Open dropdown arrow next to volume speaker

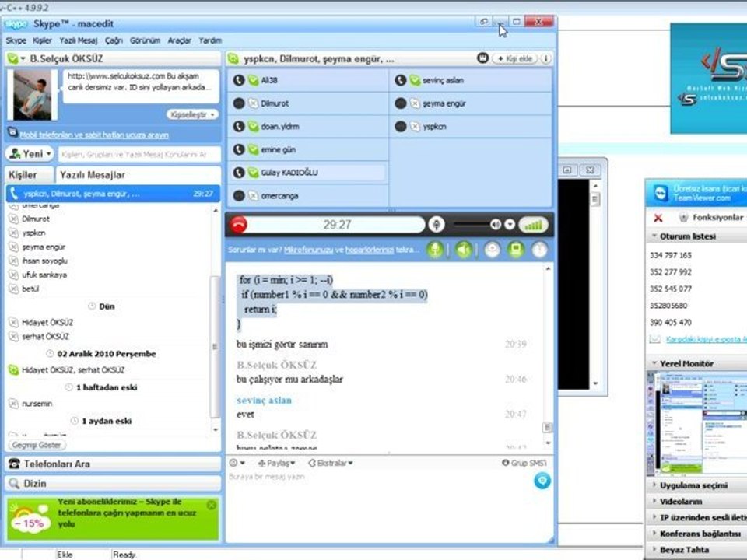[x=510, y=224]
